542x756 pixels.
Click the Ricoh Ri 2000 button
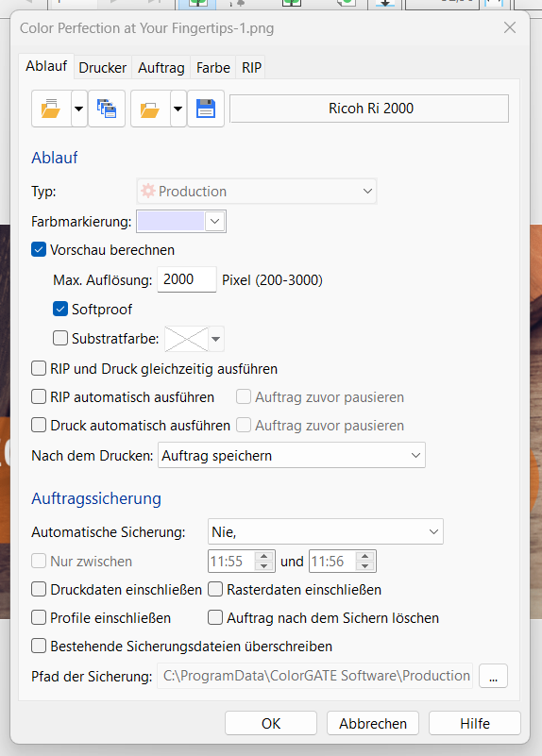[369, 109]
